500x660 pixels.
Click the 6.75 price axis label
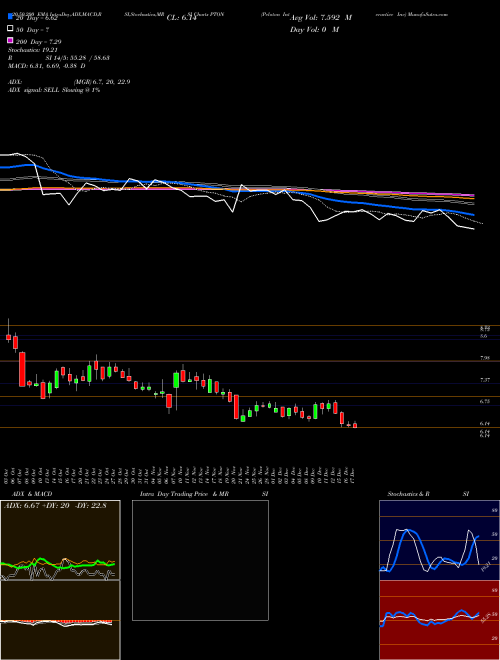tap(484, 402)
